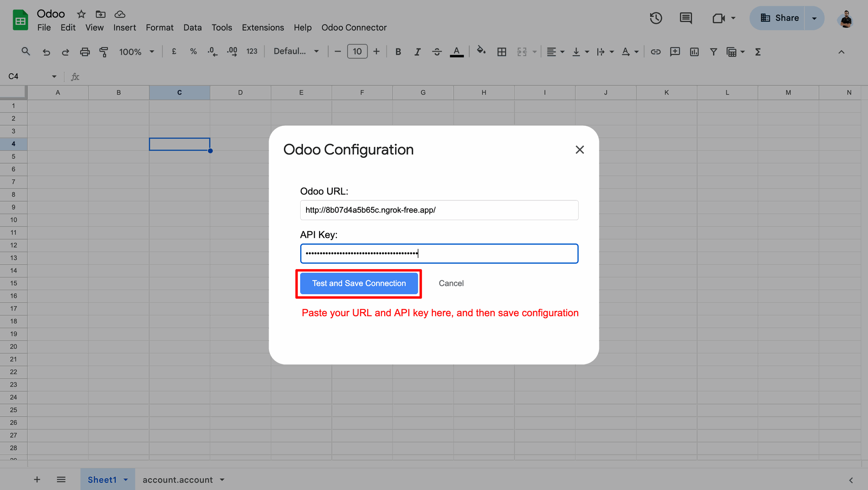Open the Extensions menu
Viewport: 868px width, 490px height.
[x=263, y=28]
